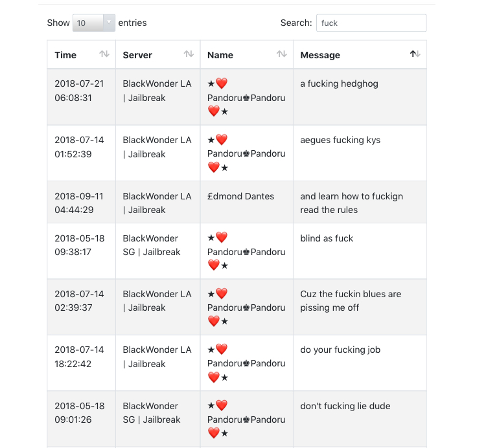Toggle the Message column sort arrows

point(415,54)
